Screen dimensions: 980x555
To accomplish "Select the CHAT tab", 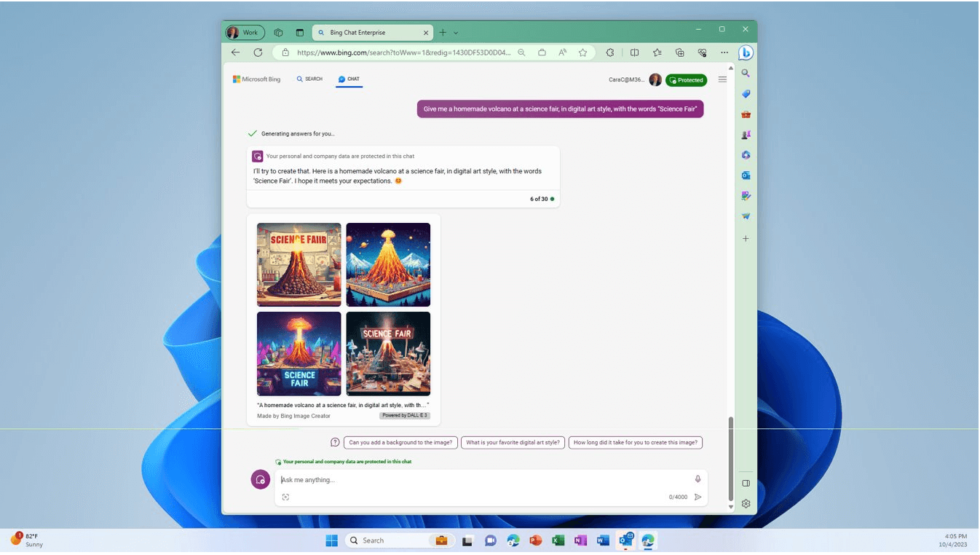I will 349,79.
